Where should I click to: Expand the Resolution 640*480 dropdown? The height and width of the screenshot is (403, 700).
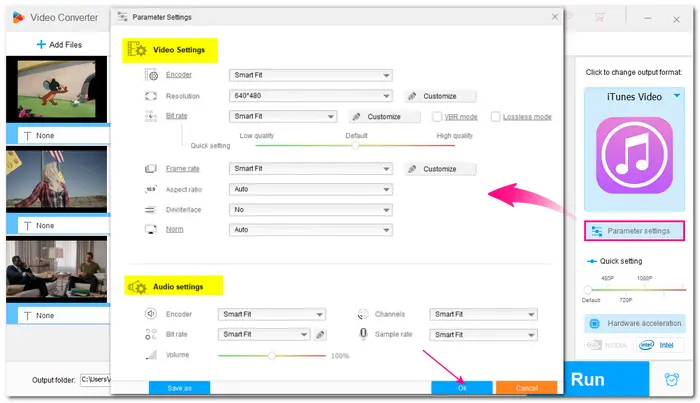tap(310, 96)
